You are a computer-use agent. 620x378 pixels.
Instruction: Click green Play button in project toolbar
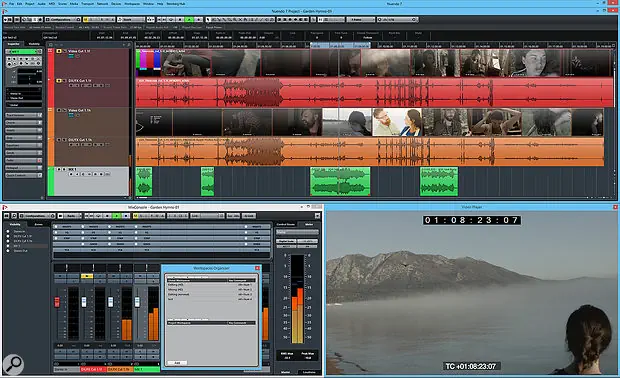[189, 19]
